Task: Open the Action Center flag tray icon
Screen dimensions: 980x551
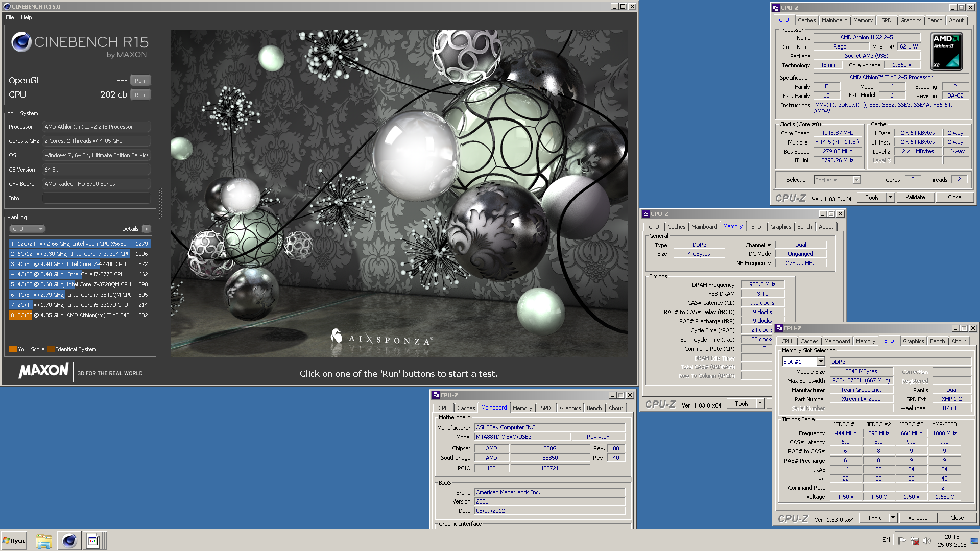Action: [x=902, y=540]
